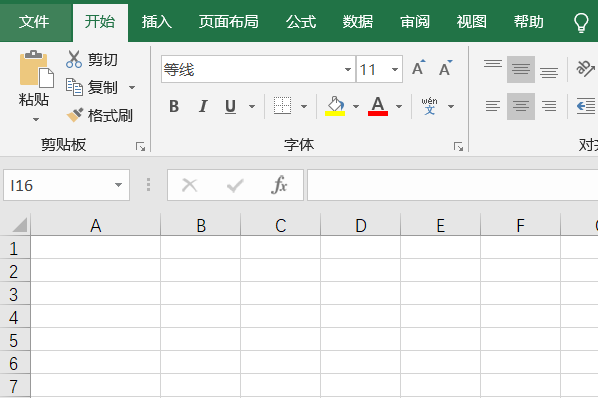Viewport: 598px width, 398px height.
Task: Open the underline style dropdown arrow
Action: (x=252, y=106)
